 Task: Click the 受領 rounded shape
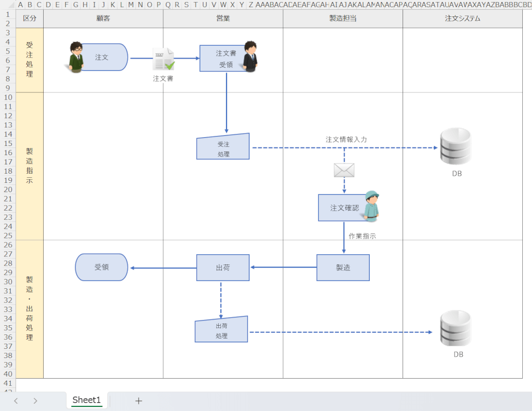click(101, 267)
